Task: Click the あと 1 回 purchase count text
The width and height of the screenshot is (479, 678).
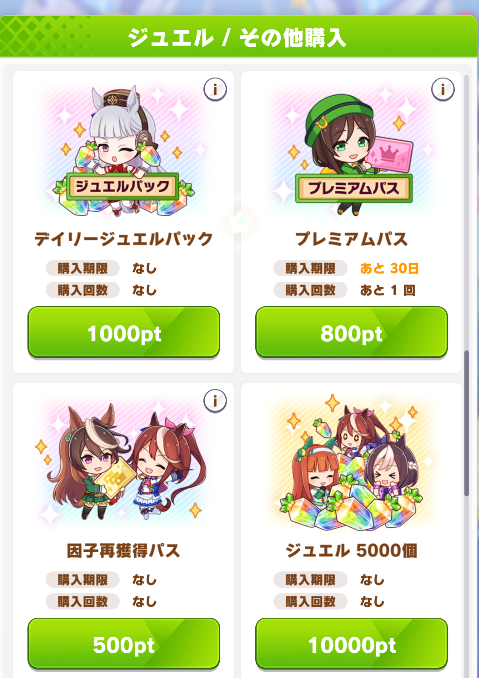Action: [388, 290]
